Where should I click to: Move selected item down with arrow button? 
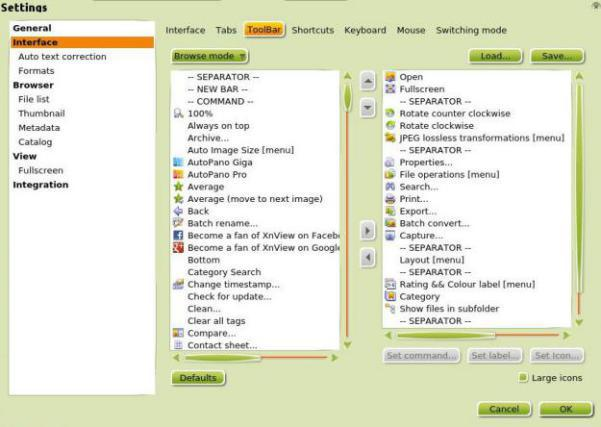tap(368, 108)
